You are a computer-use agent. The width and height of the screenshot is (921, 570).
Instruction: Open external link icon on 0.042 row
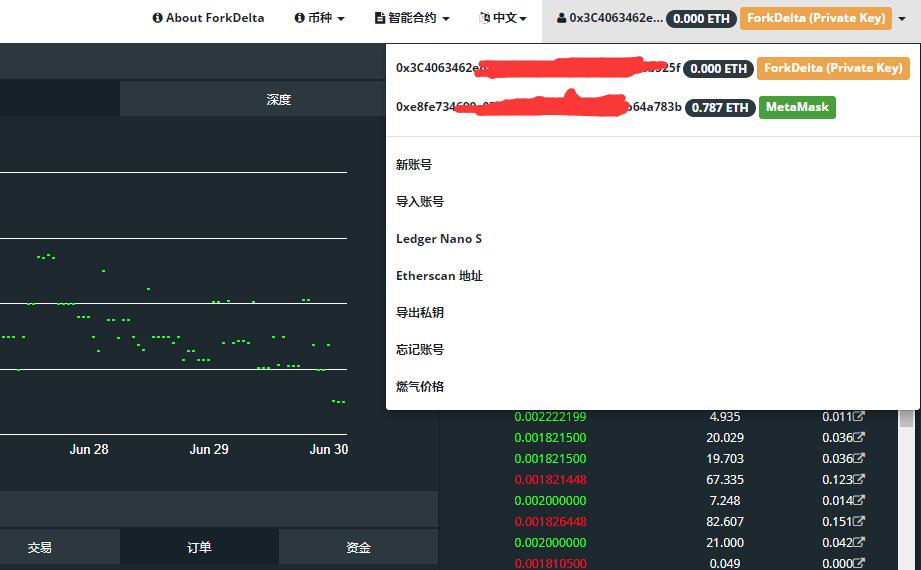click(859, 542)
